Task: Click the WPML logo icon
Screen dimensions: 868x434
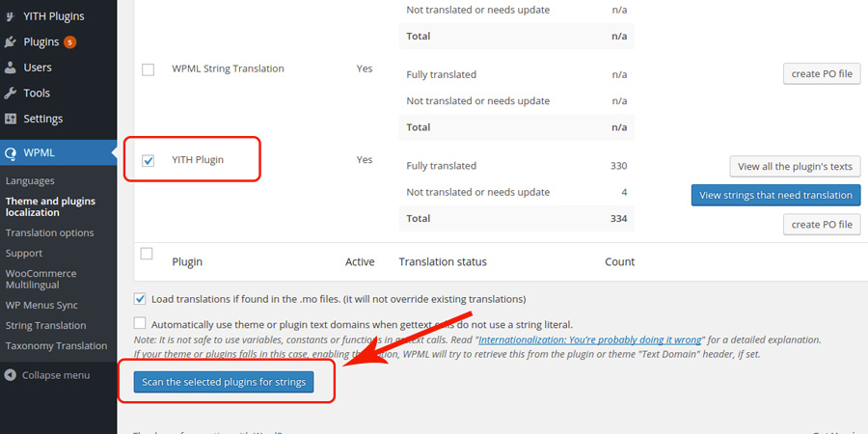Action: click(x=10, y=153)
